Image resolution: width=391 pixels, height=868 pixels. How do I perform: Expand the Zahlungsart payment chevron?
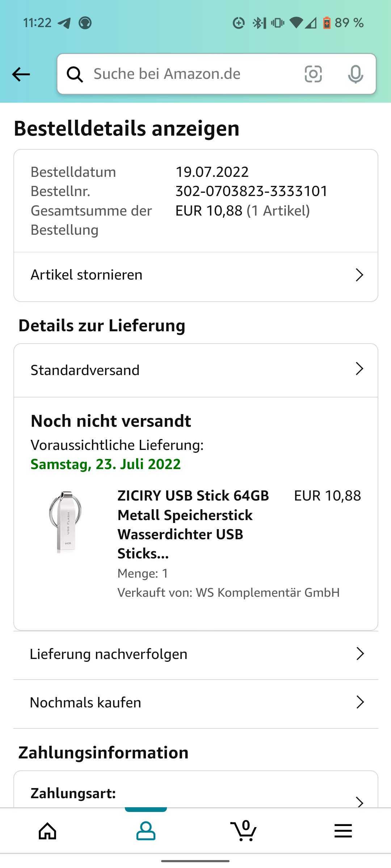[360, 801]
